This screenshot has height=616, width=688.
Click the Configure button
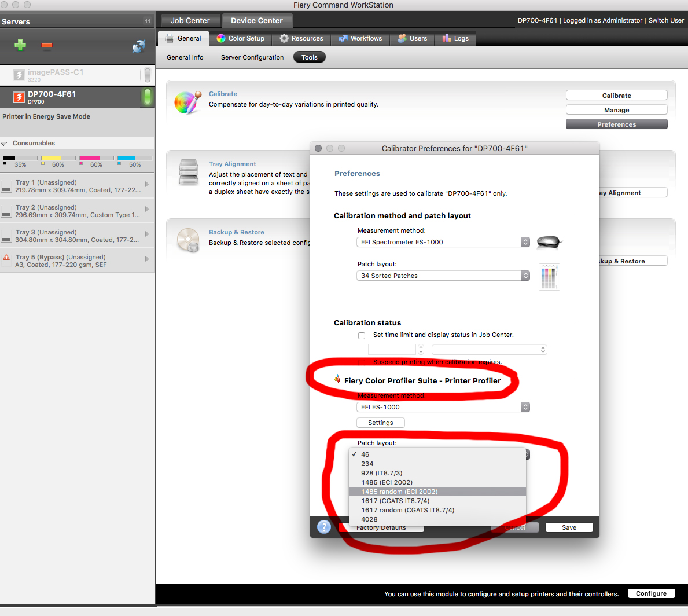651,593
